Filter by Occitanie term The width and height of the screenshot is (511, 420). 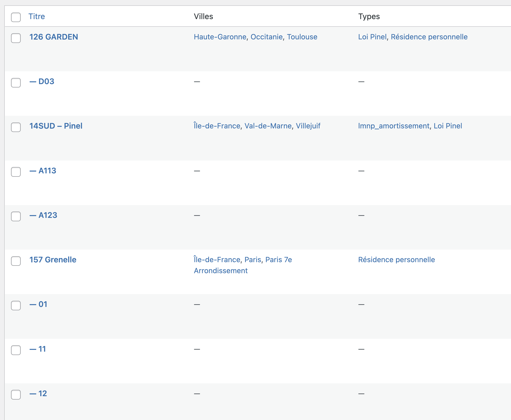[x=267, y=37]
